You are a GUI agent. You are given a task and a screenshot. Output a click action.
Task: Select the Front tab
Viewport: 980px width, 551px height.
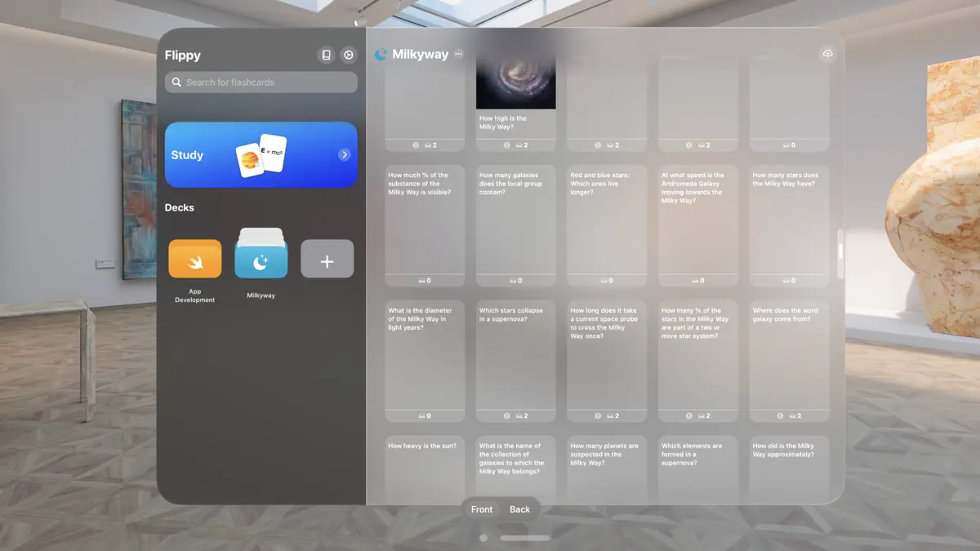click(482, 509)
